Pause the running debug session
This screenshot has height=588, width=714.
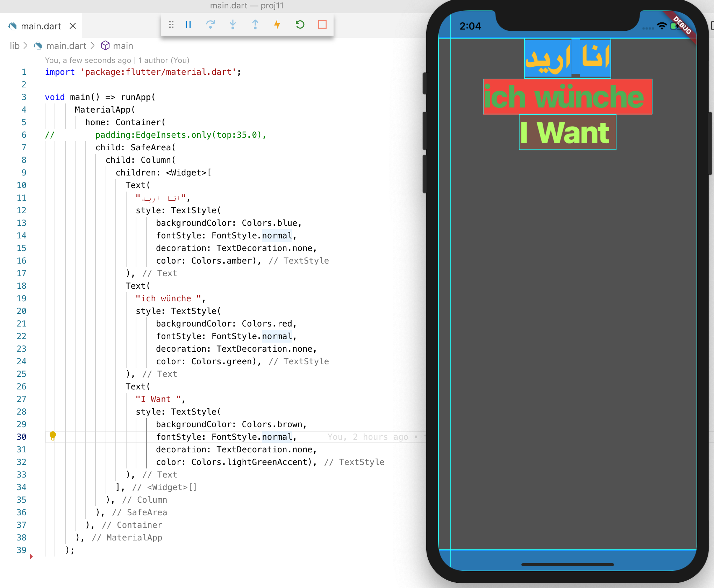click(x=188, y=24)
